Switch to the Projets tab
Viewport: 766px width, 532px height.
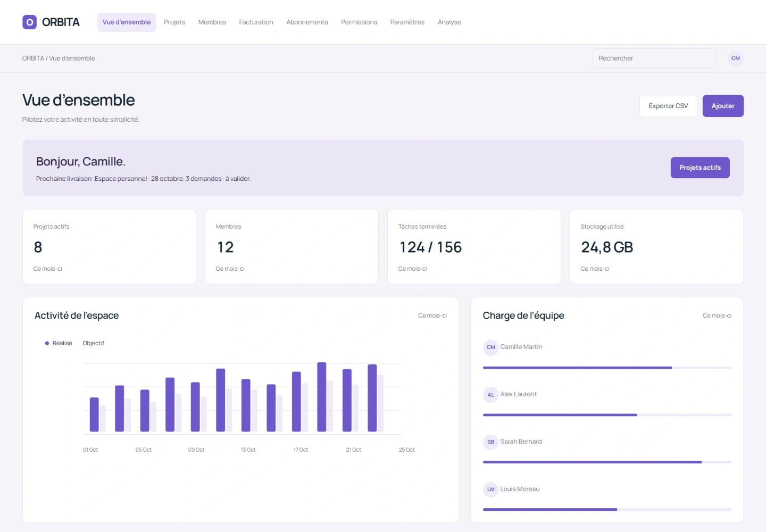[174, 22]
